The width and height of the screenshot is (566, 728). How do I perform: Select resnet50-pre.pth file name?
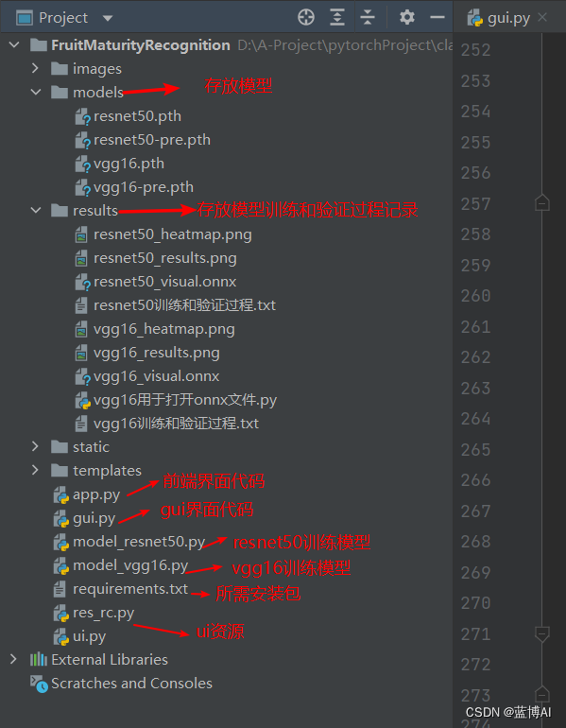[x=152, y=140]
